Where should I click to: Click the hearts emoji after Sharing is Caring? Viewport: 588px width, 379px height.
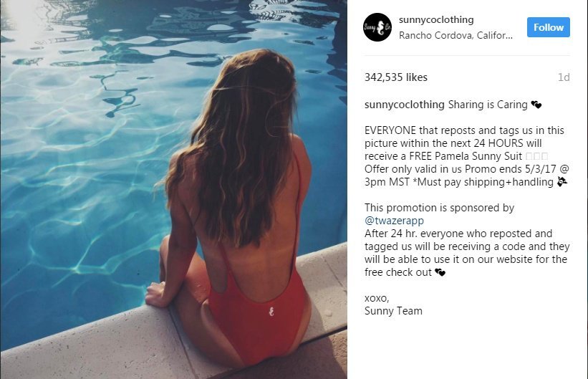pos(536,105)
